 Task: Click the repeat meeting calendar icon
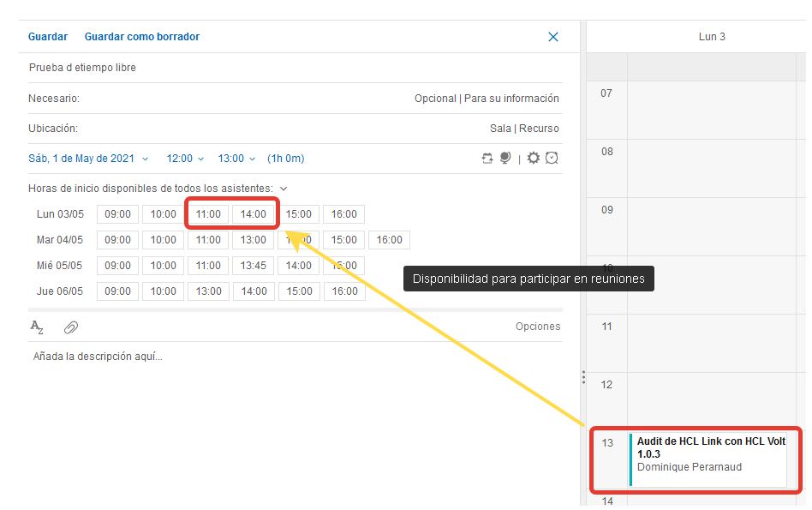488,159
